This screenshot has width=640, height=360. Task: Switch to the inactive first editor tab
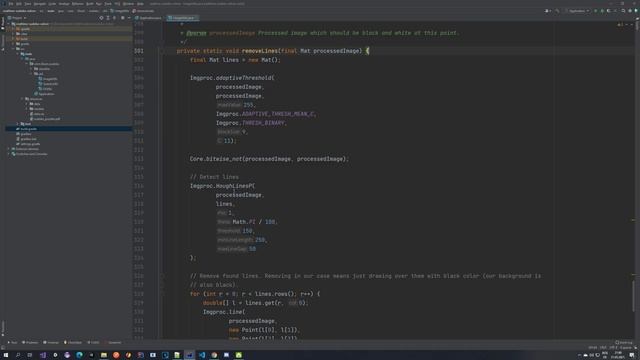(x=149, y=18)
